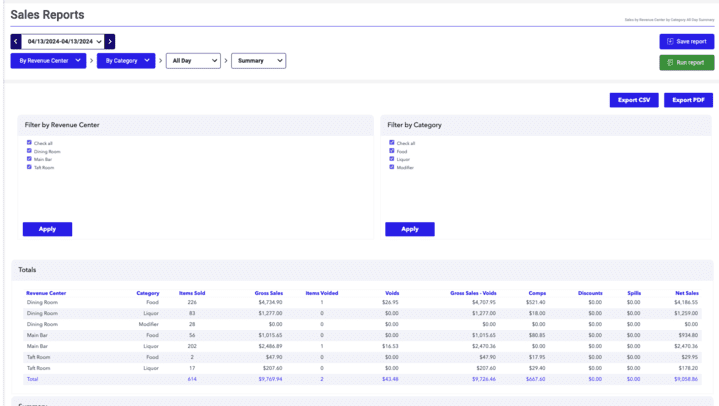Click total comps $667.60
Viewport: 719px width, 406px height.
coord(536,379)
